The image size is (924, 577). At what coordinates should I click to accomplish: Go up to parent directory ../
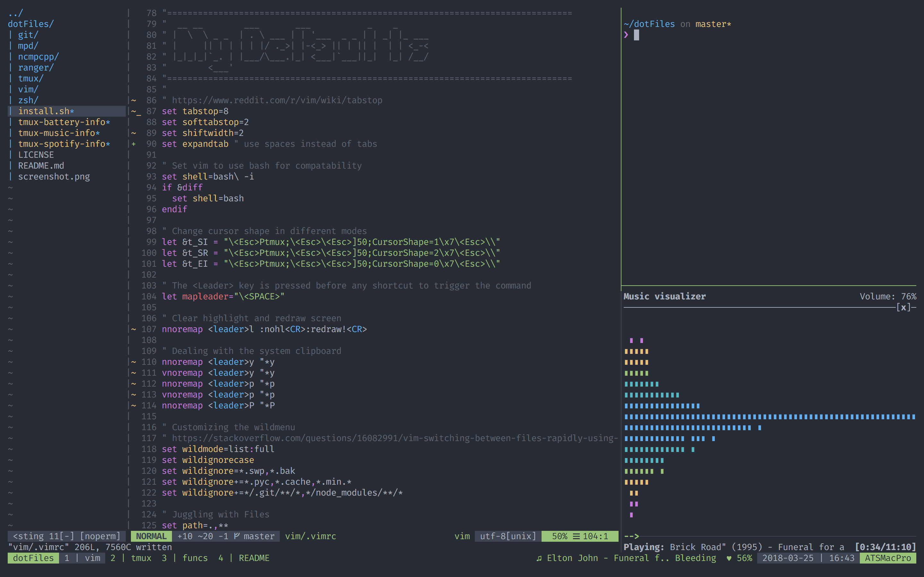coord(15,13)
